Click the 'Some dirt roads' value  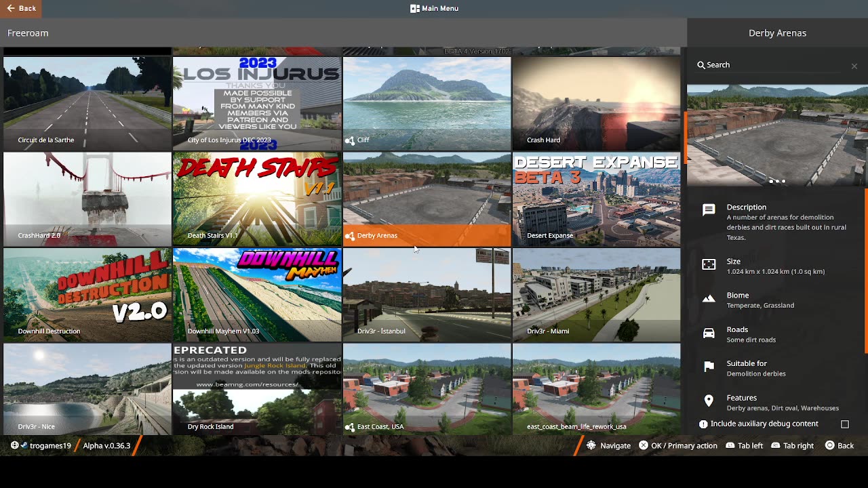coord(751,340)
